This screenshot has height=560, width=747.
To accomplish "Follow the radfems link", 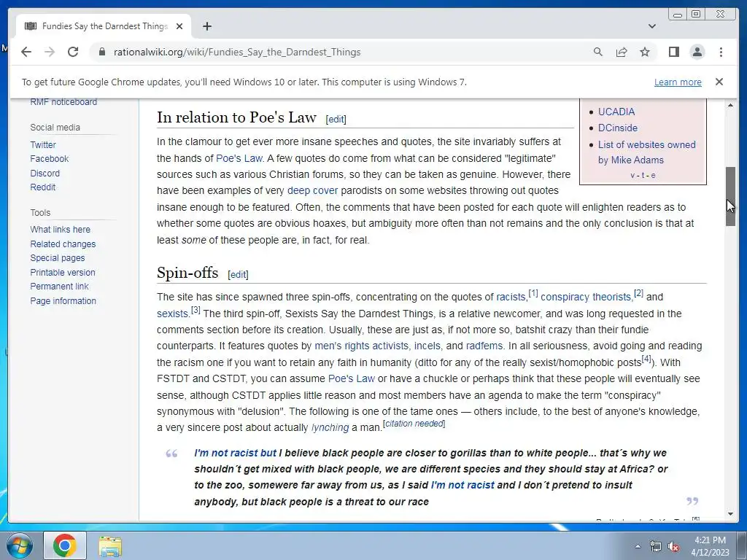I will click(x=484, y=346).
